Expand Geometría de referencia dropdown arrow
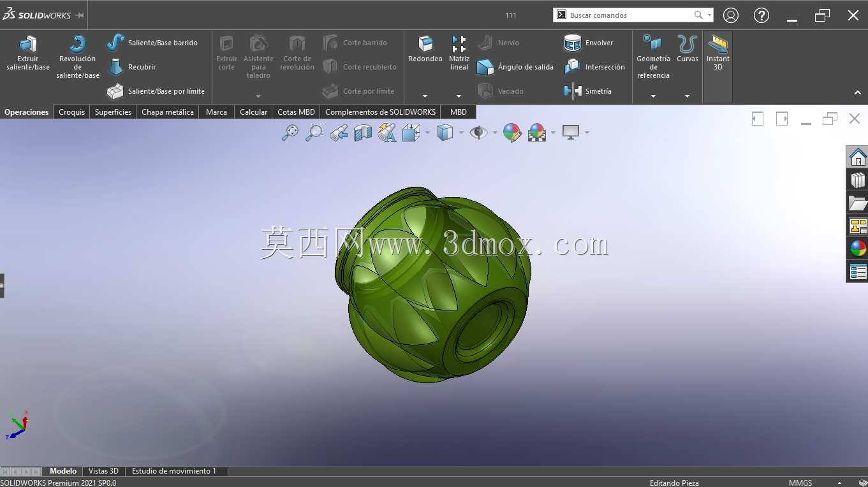This screenshot has width=868, height=487. point(653,96)
